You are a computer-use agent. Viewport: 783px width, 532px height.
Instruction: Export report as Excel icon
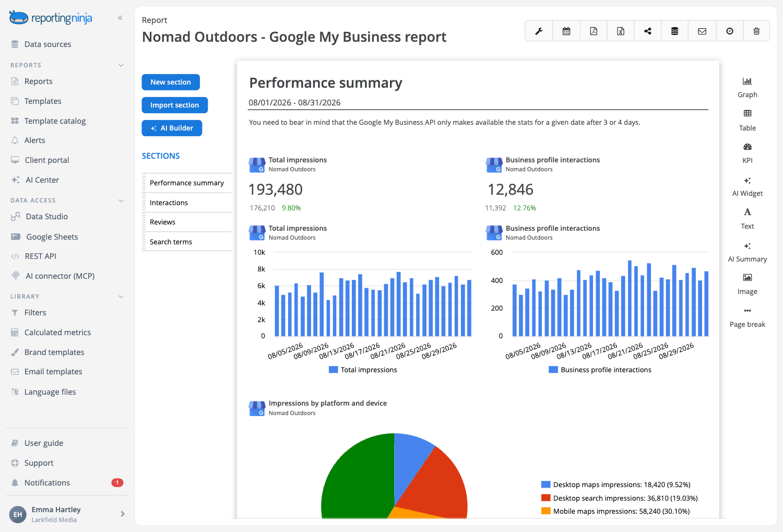(x=621, y=31)
